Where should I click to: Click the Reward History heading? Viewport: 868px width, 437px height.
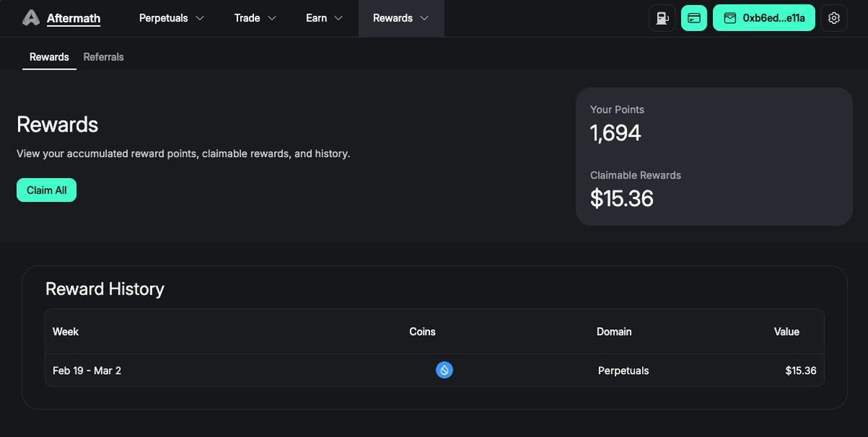tap(105, 289)
